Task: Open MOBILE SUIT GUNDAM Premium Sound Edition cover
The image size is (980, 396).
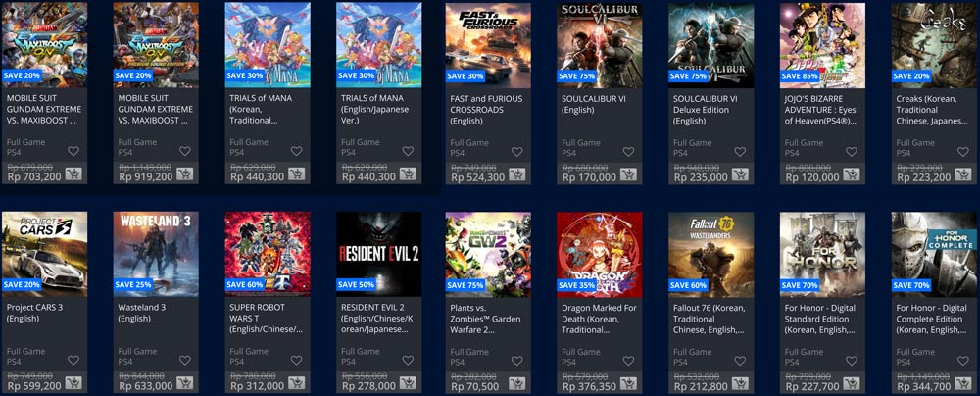Action: (x=156, y=45)
